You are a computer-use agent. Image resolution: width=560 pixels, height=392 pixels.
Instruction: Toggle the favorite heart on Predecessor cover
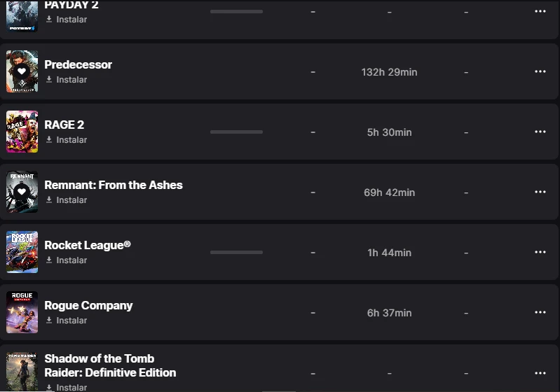22,71
